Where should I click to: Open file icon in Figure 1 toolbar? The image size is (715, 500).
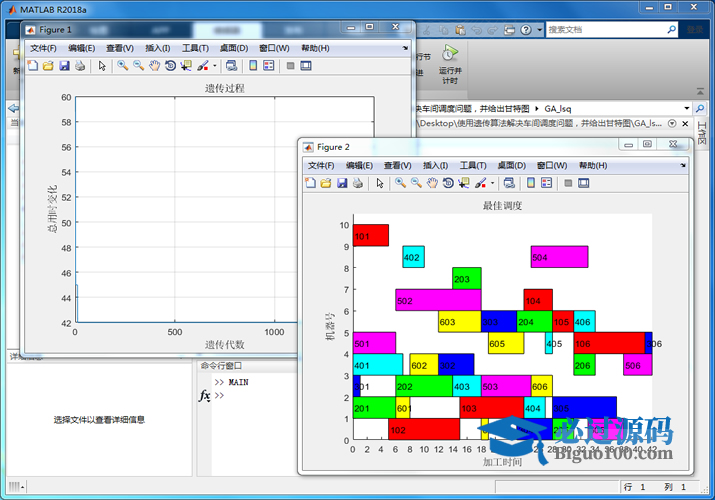[x=48, y=66]
